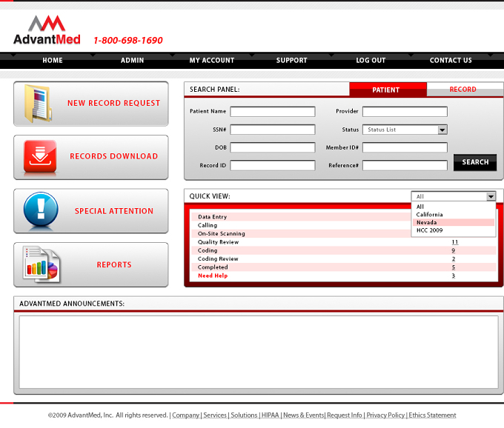Select California in the Quick View dropdown
This screenshot has width=504, height=428.
429,215
